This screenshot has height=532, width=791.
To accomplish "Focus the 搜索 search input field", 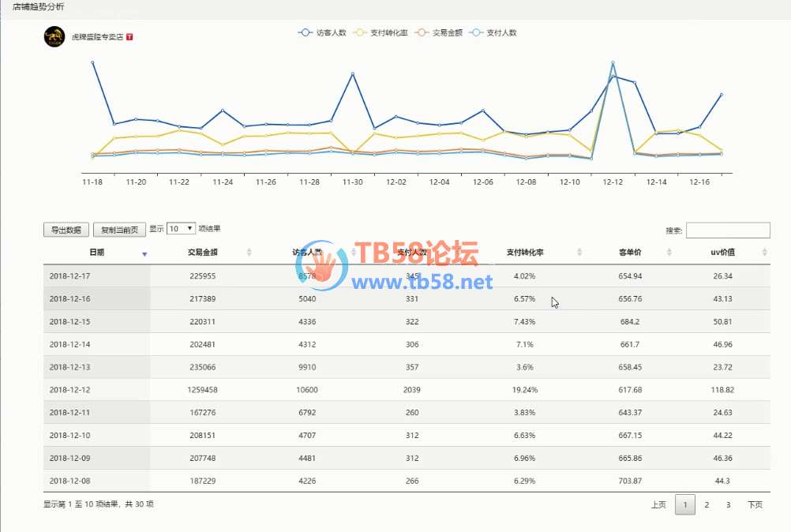I will click(727, 230).
